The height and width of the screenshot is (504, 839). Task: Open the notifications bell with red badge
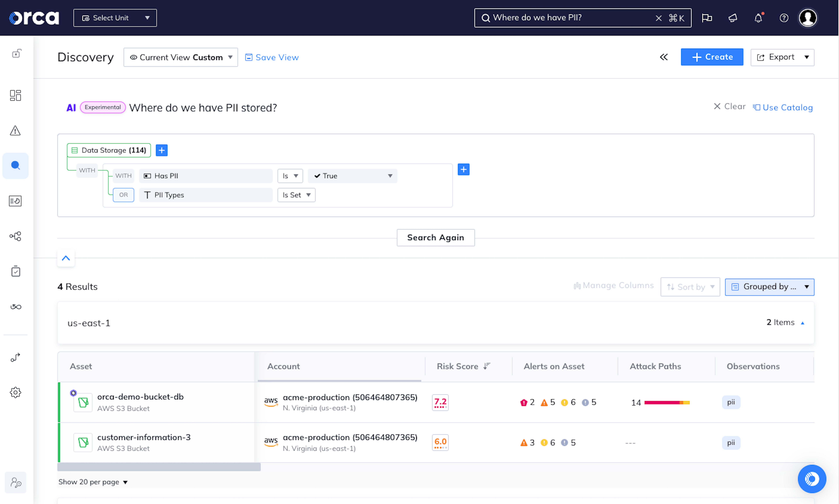(x=758, y=18)
